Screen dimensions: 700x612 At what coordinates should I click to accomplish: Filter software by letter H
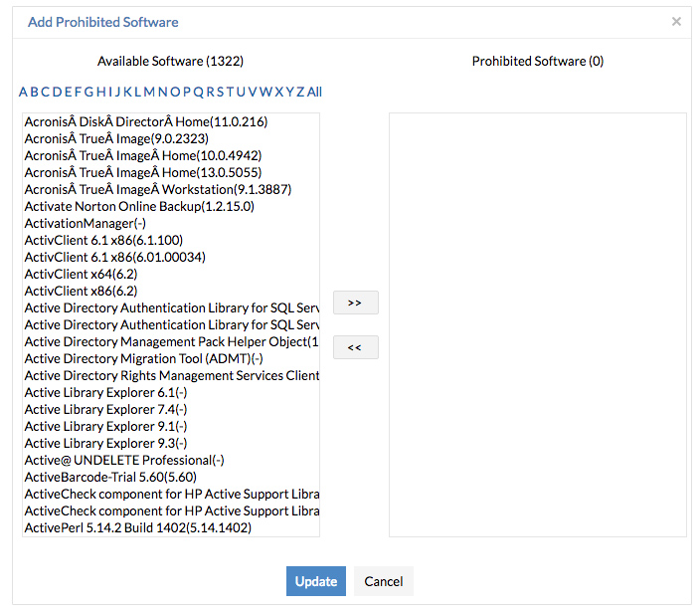click(x=100, y=92)
